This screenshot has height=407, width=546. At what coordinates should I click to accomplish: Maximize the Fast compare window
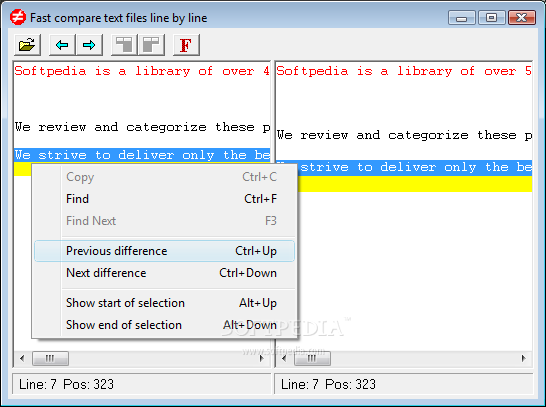click(x=492, y=18)
